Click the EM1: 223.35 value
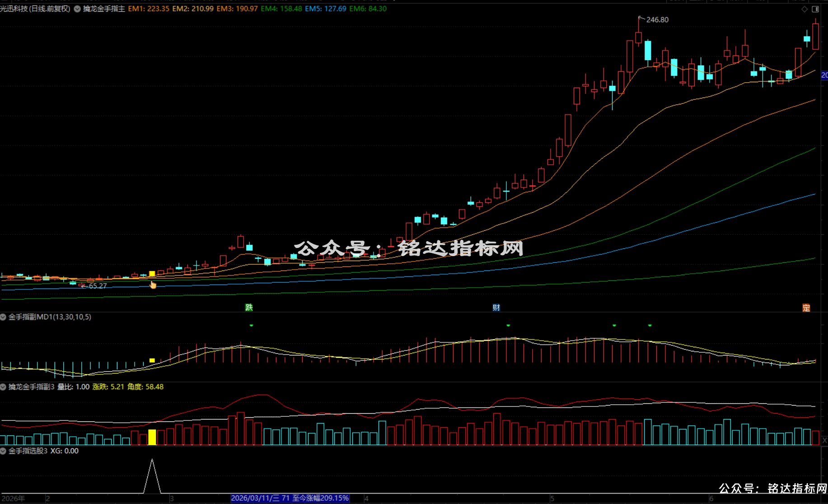Screen dimensions: 828x504 149,9
